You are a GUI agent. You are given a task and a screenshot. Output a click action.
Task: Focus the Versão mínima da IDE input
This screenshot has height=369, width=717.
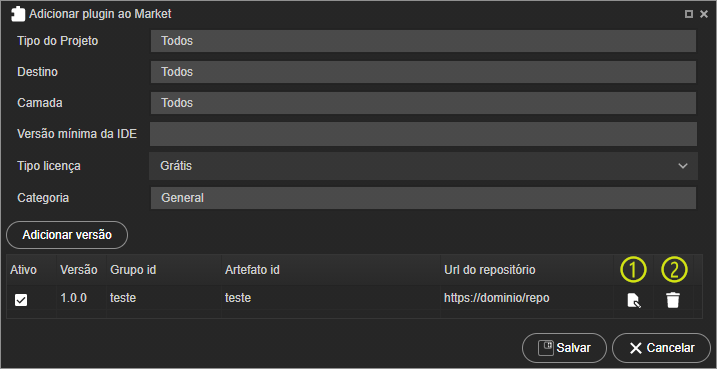click(x=423, y=134)
